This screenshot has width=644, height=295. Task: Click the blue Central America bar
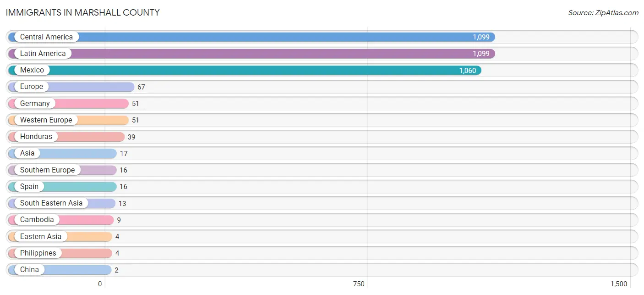[x=251, y=37]
